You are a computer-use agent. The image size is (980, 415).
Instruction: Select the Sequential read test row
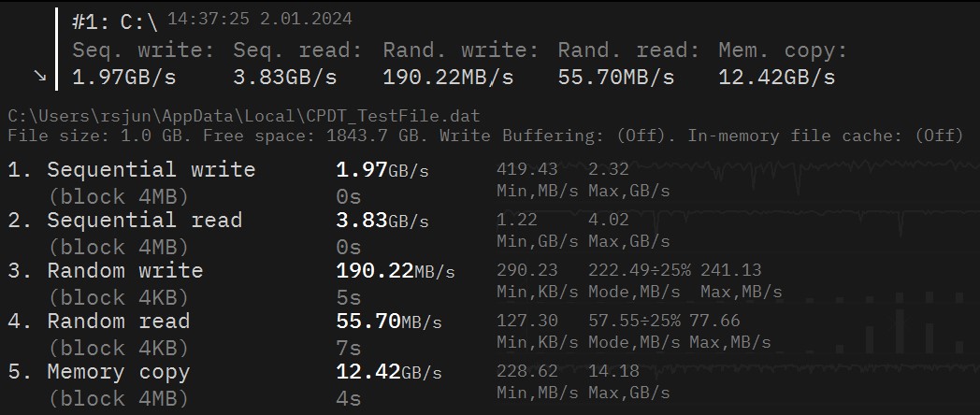tap(144, 221)
